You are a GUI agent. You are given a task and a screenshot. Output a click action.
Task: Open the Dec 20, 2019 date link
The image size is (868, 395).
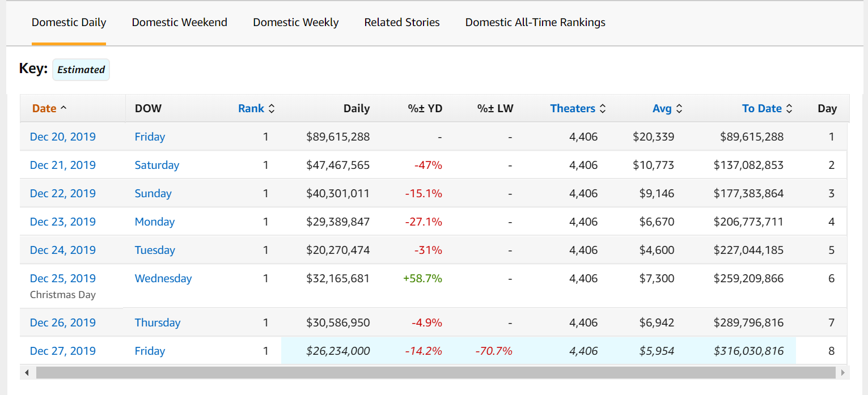pos(63,137)
